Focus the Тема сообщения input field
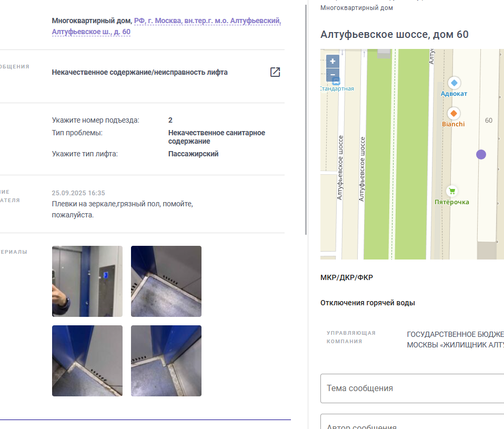The width and height of the screenshot is (504, 429). pyautogui.click(x=412, y=388)
